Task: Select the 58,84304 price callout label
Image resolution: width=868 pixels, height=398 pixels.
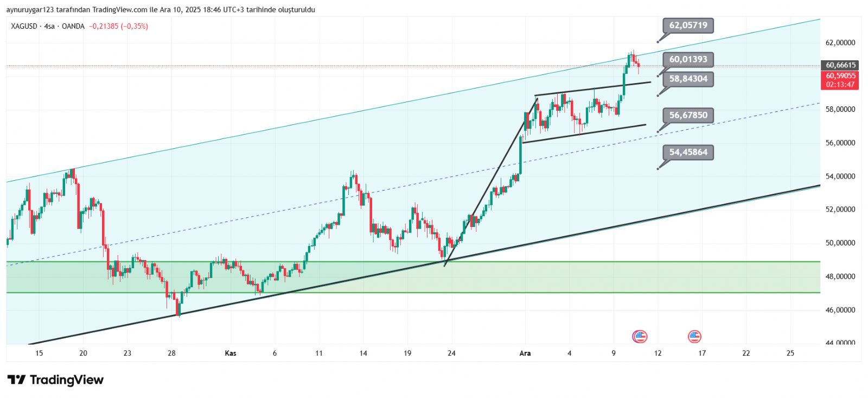Action: click(x=688, y=79)
